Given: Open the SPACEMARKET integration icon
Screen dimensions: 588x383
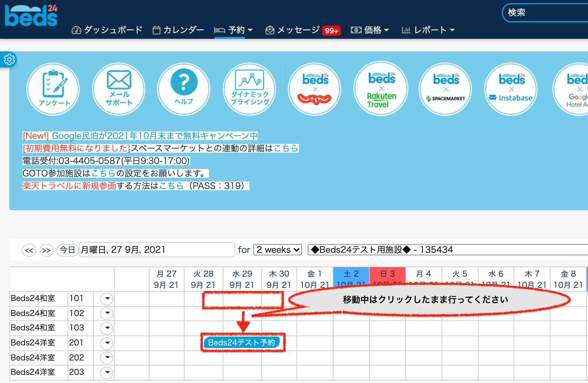Looking at the screenshot, I should (446, 89).
